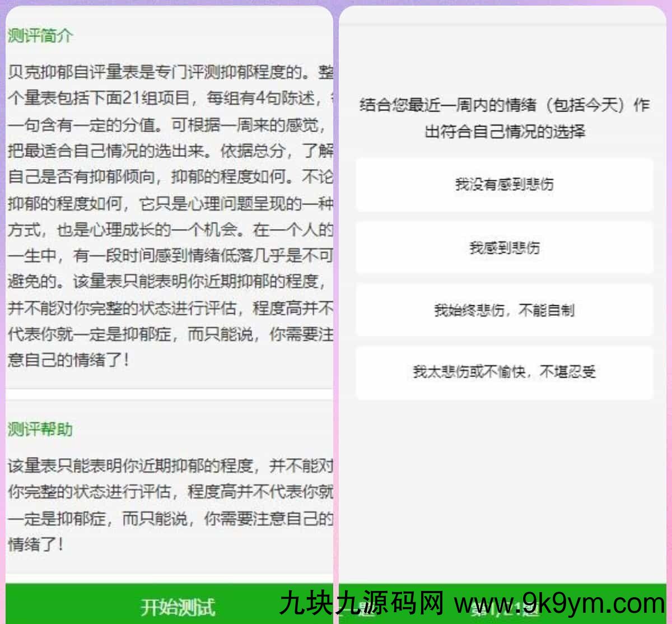This screenshot has height=624, width=672.
Task: Click the question prompt starting with 结合您最近一周内的情绪
Action: point(504,118)
